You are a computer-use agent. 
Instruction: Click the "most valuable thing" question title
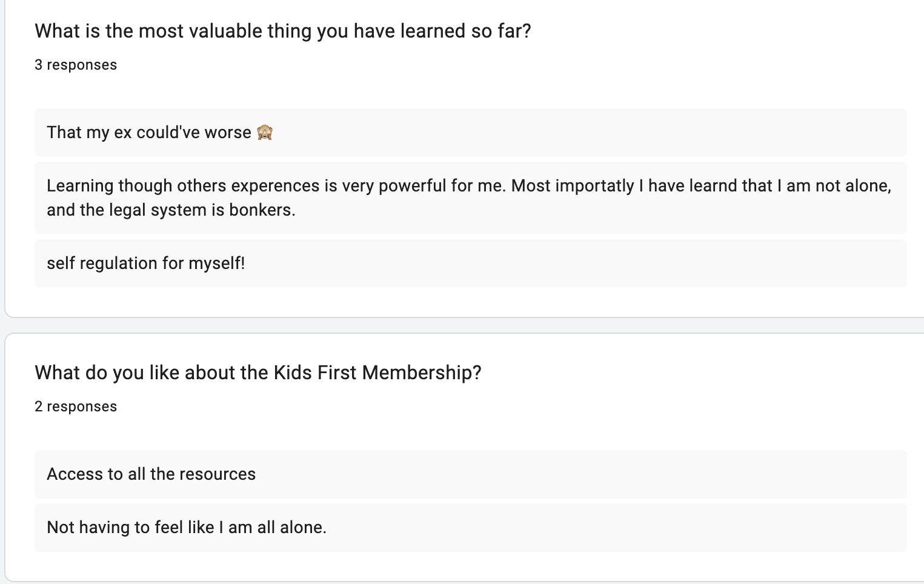282,31
